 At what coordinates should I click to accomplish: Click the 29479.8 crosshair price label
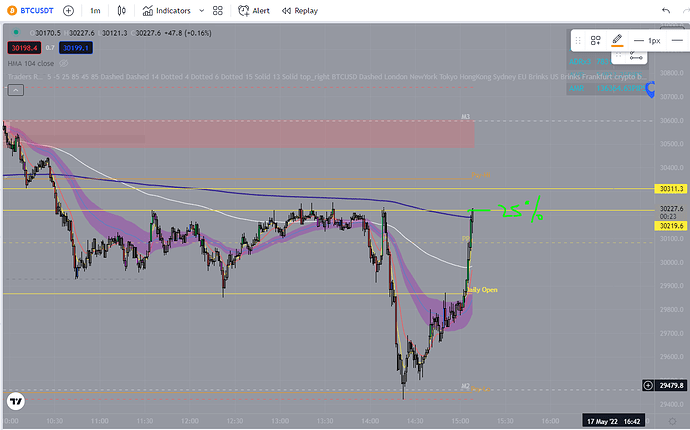pyautogui.click(x=672, y=386)
